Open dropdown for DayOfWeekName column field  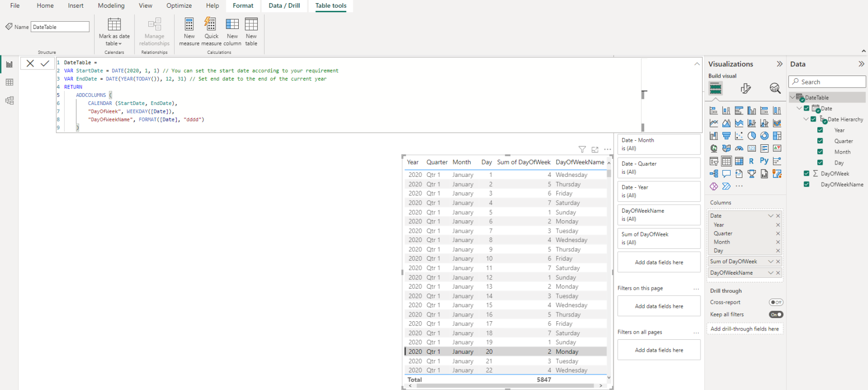click(770, 273)
